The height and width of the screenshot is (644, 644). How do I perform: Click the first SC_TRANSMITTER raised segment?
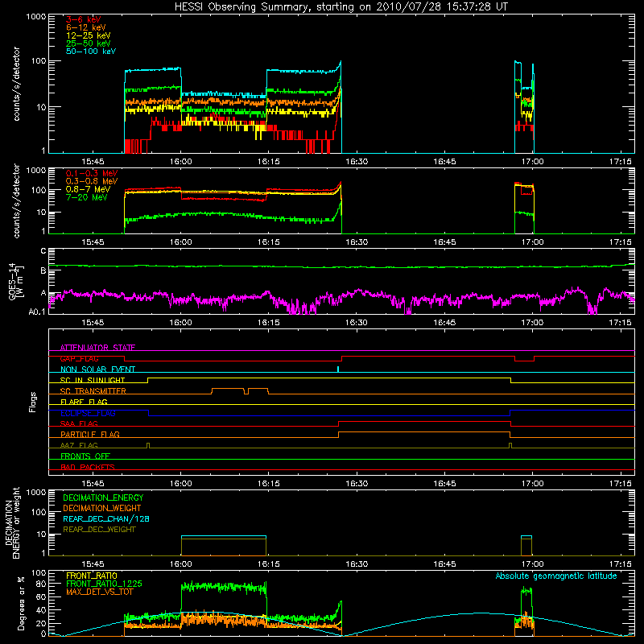[x=228, y=389]
